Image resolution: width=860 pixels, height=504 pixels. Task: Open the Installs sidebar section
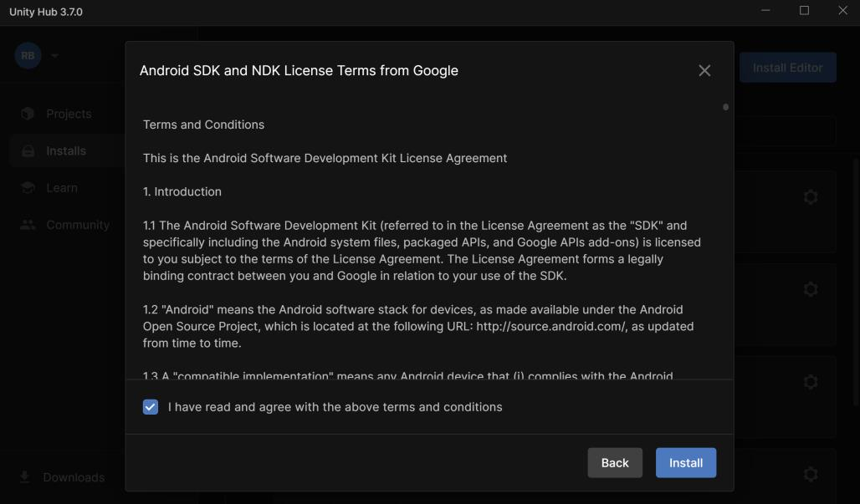(x=66, y=150)
